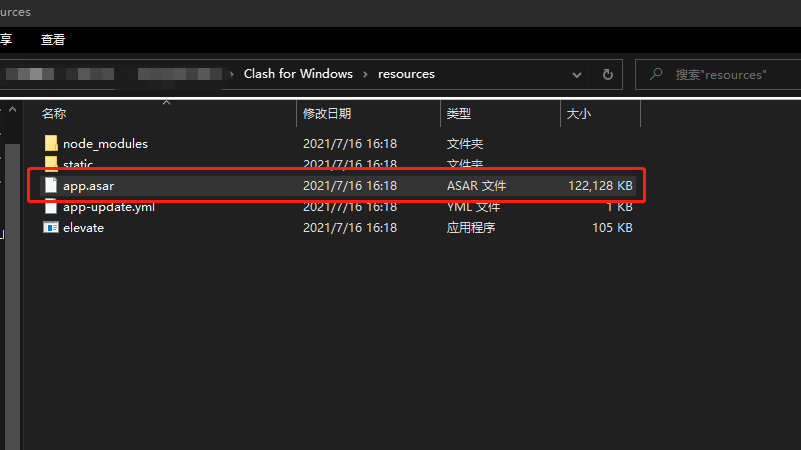Click the ASAR 文件 type cell

click(476, 185)
